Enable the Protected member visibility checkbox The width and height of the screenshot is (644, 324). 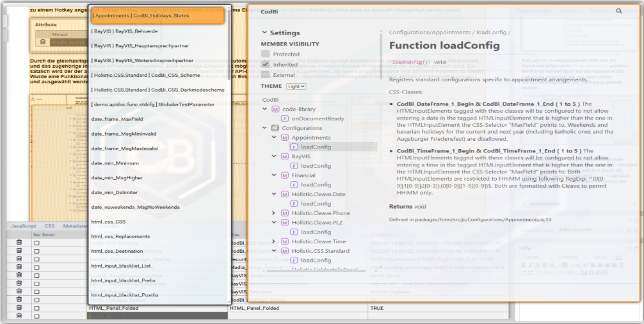[265, 54]
